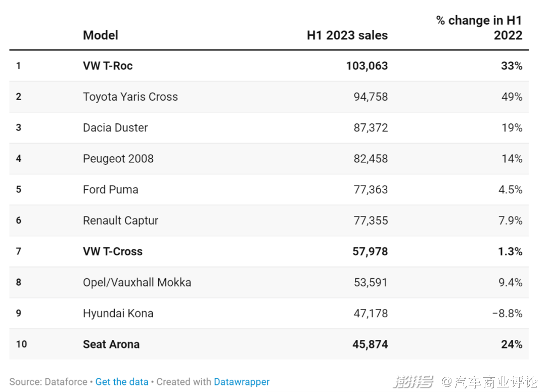Viewport: 546px width, 392px height.
Task: Click the Dacia Duster model cell
Action: (115, 127)
